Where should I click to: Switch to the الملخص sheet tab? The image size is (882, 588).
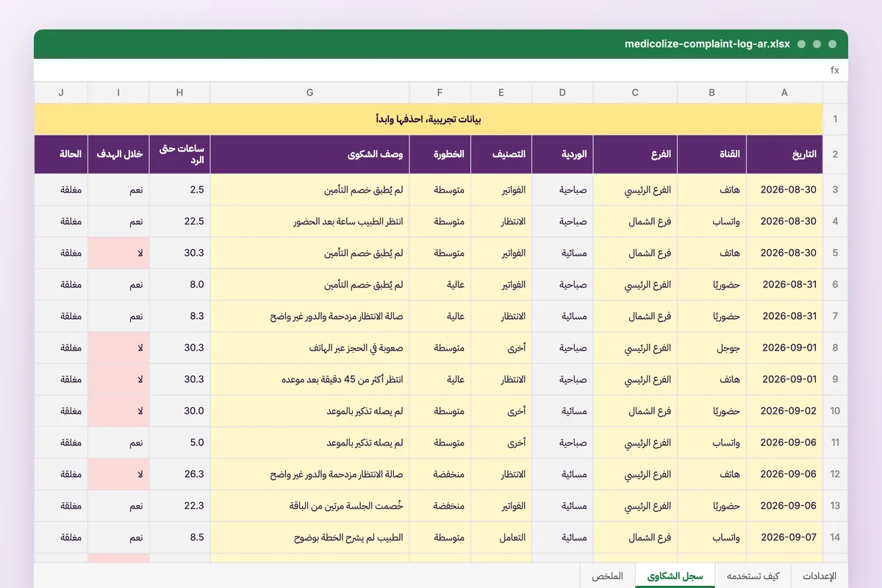[608, 576]
